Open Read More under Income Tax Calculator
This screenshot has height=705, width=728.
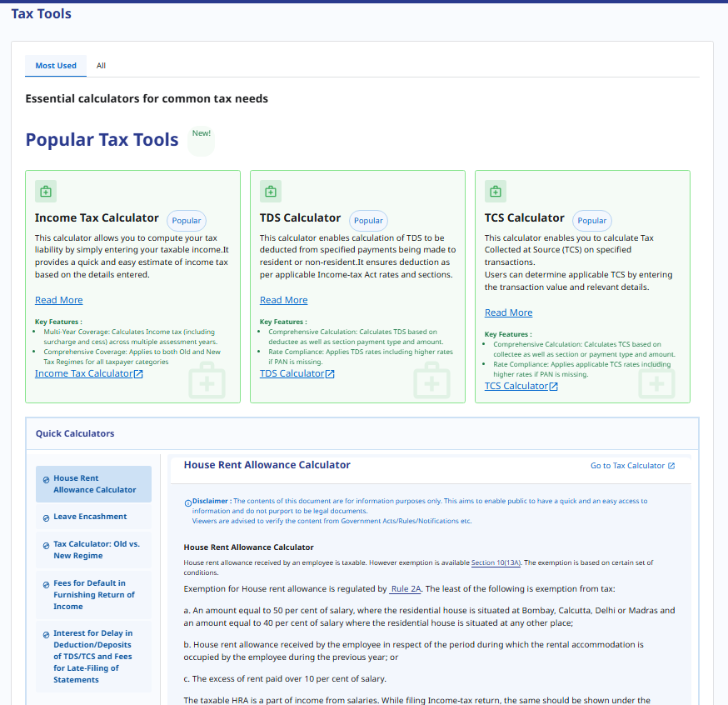click(58, 300)
